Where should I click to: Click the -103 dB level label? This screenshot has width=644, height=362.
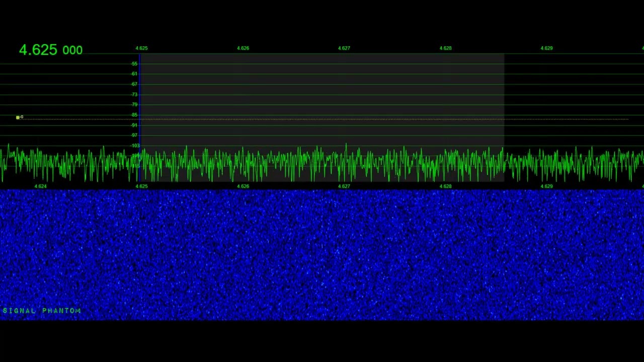(135, 146)
